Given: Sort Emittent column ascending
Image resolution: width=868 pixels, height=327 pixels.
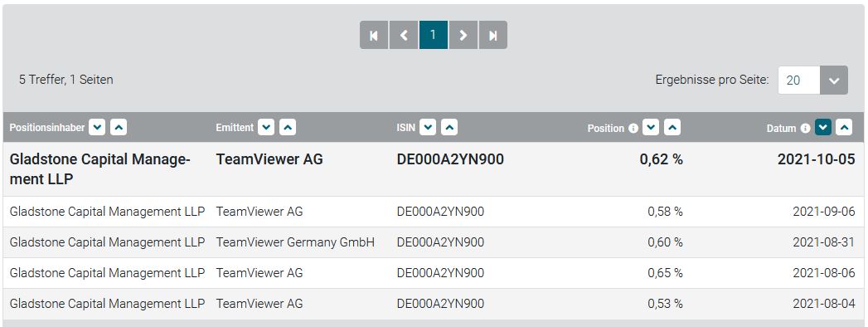Looking at the screenshot, I should tap(288, 128).
